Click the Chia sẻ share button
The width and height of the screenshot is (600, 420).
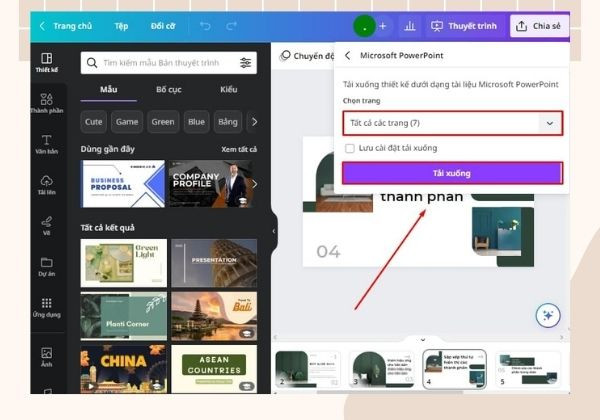[x=539, y=26]
